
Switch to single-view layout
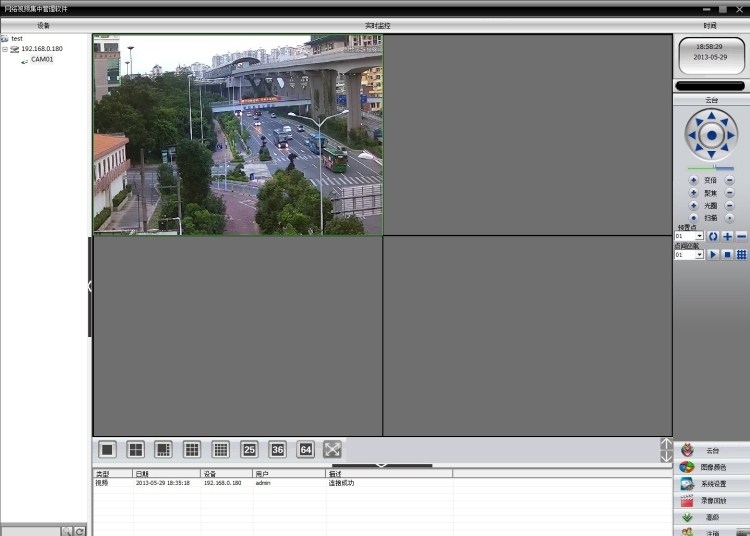click(108, 450)
